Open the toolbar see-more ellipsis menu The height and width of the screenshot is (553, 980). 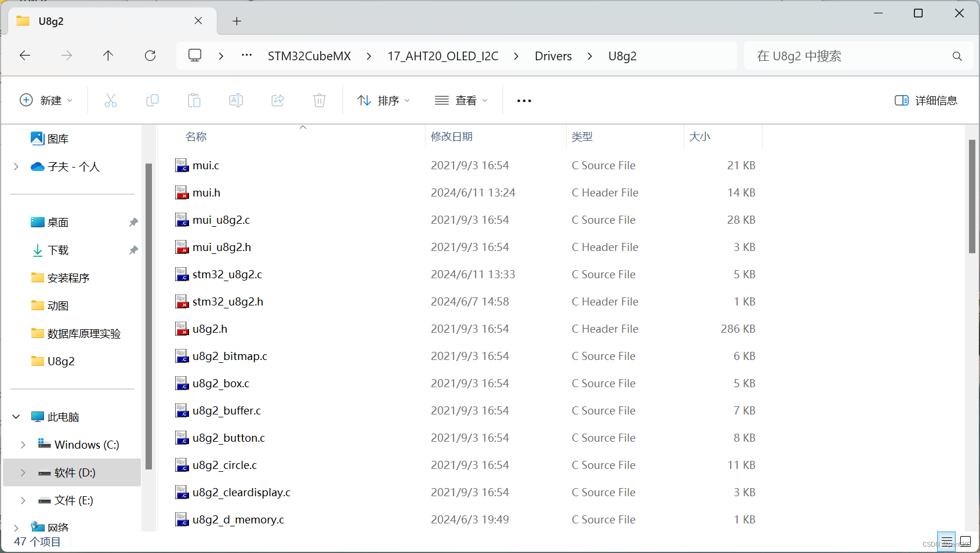524,101
